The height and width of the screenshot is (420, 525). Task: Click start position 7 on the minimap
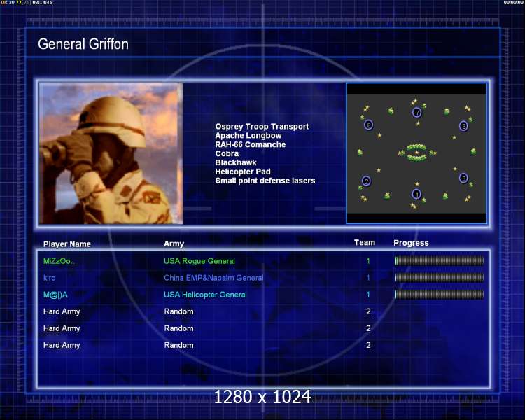[x=417, y=112]
